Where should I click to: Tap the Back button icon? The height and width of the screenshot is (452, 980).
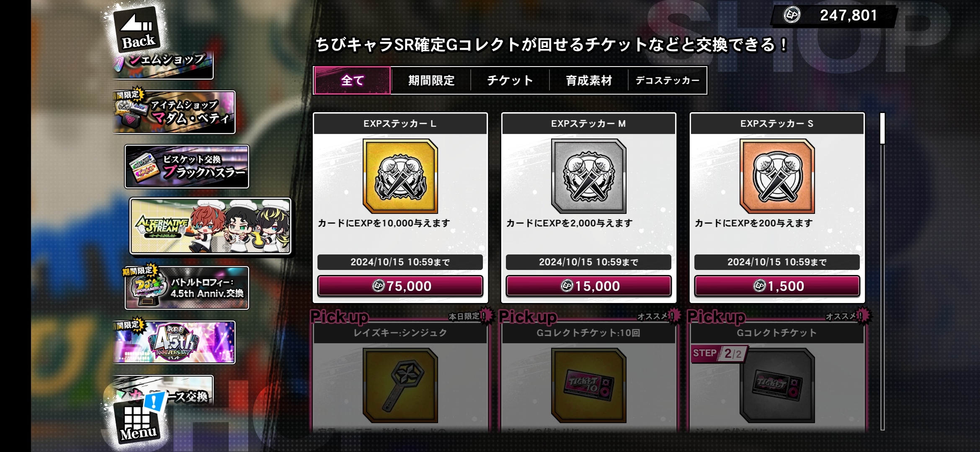point(137,30)
